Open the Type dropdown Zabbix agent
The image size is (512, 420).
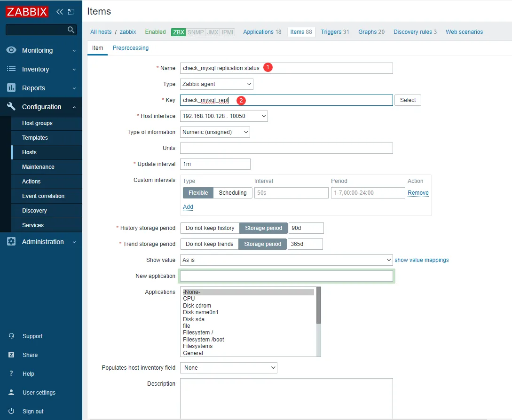pyautogui.click(x=216, y=84)
